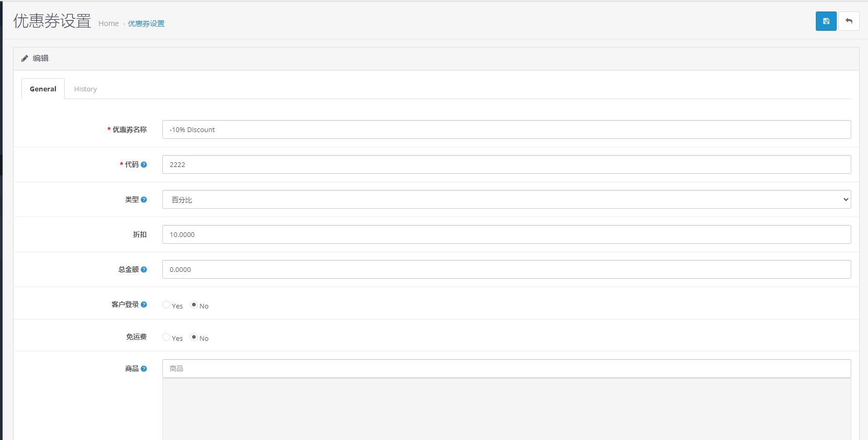Viewport: 868px width, 440px height.
Task: Click help icon beside 总金额 label
Action: tap(144, 269)
